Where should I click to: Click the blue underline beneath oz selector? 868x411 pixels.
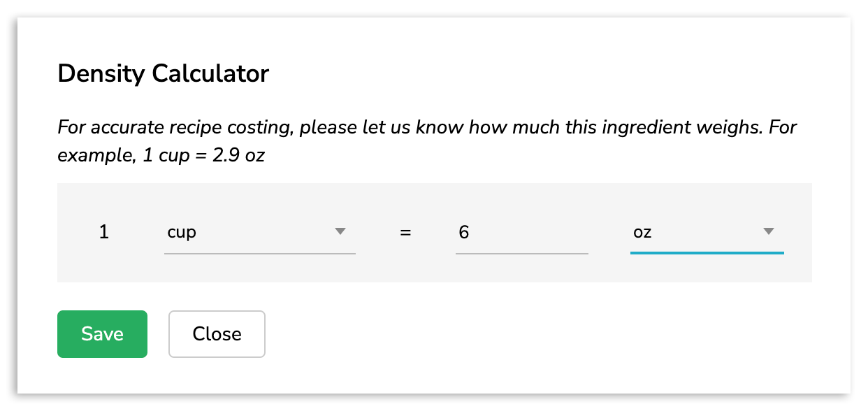coord(707,252)
